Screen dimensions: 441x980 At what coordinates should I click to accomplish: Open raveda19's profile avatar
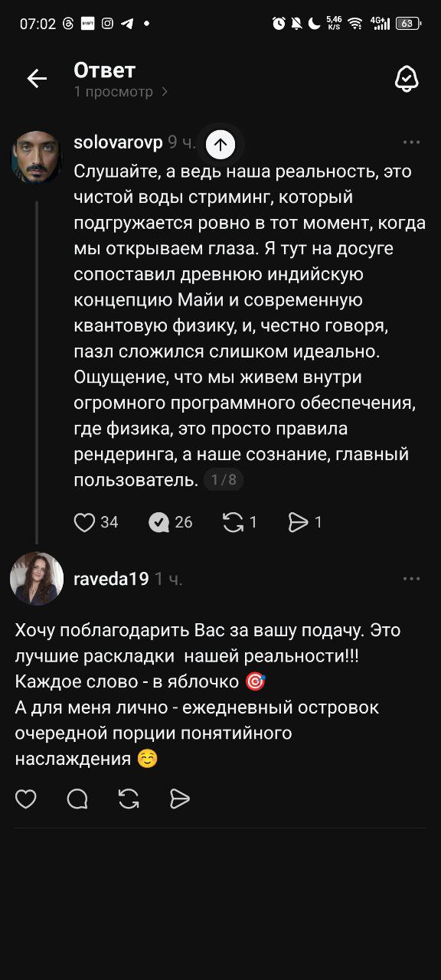37,579
